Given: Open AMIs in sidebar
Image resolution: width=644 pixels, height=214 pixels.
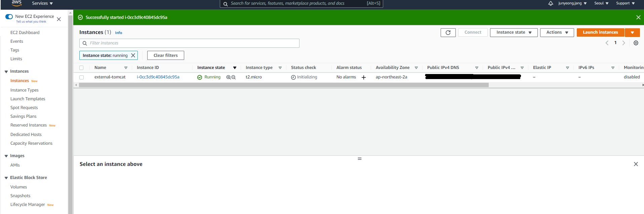Looking at the screenshot, I should pos(15,165).
